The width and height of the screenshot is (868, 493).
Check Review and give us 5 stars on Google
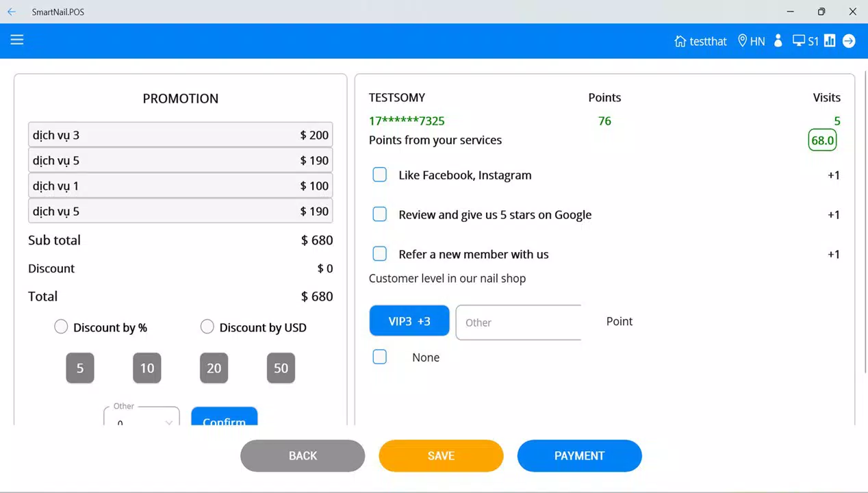click(379, 214)
